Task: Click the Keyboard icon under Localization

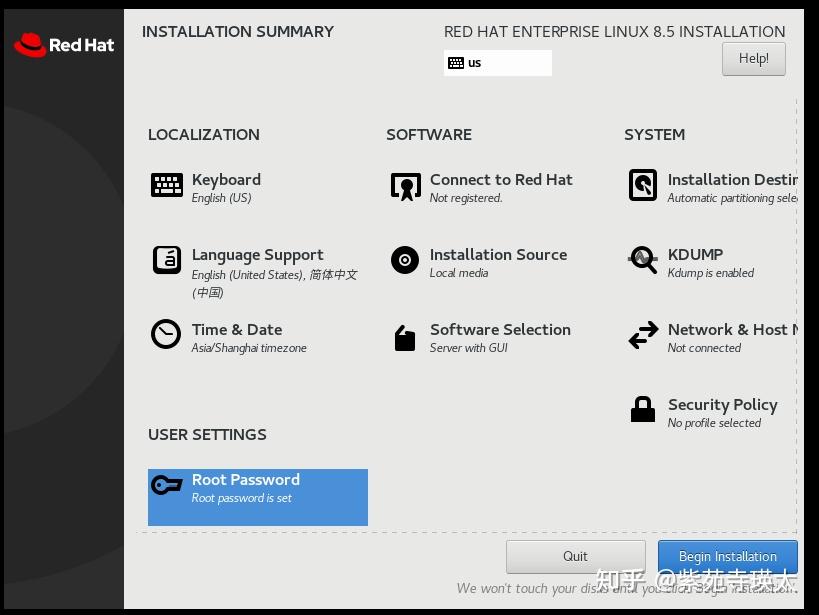Action: pyautogui.click(x=166, y=185)
